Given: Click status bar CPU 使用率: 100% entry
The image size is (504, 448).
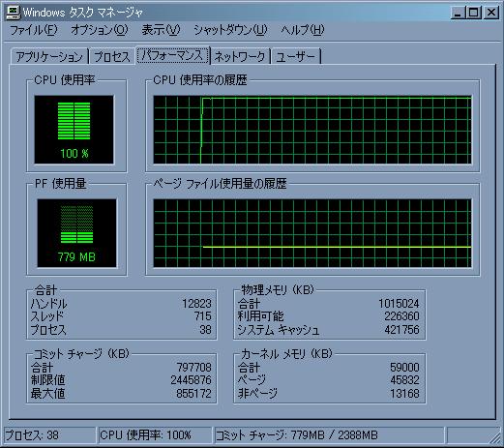Looking at the screenshot, I should (x=155, y=435).
